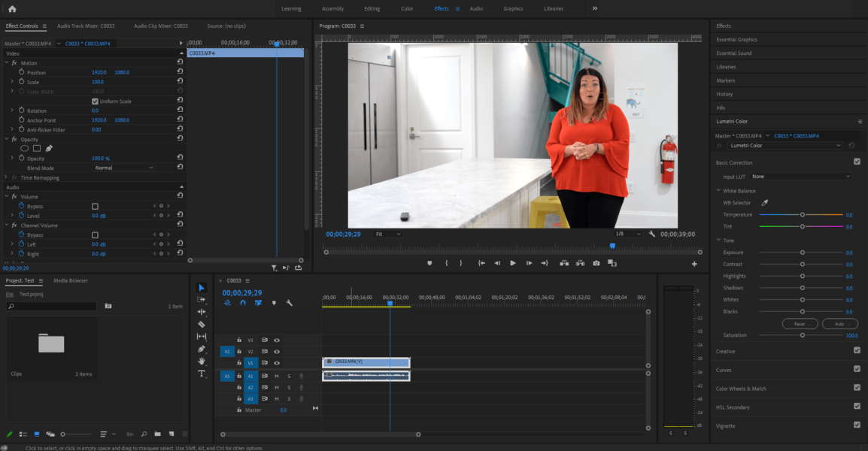Image resolution: width=868 pixels, height=451 pixels.
Task: Open the Blend Mode dropdown
Action: pos(124,167)
